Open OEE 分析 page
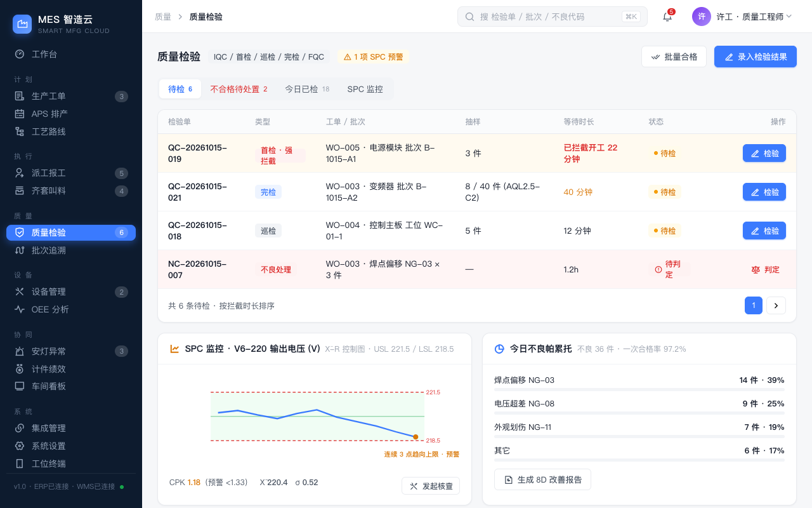Image resolution: width=812 pixels, height=508 pixels. pos(71,309)
